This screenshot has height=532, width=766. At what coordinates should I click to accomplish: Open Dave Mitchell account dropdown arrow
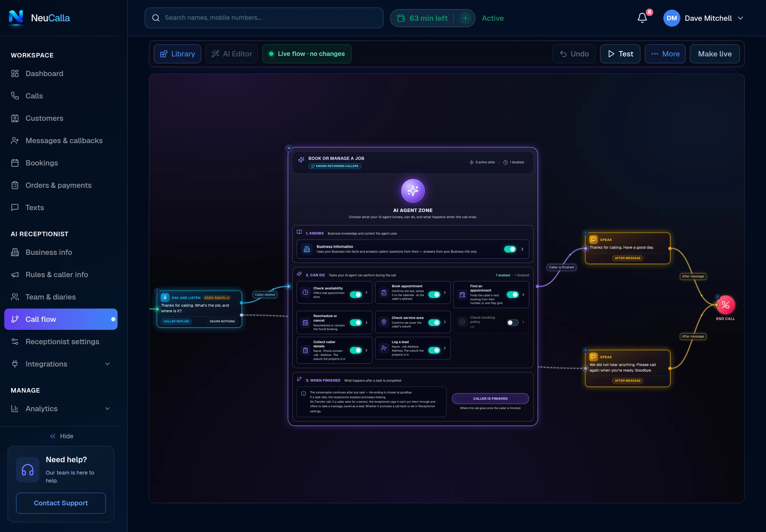740,18
